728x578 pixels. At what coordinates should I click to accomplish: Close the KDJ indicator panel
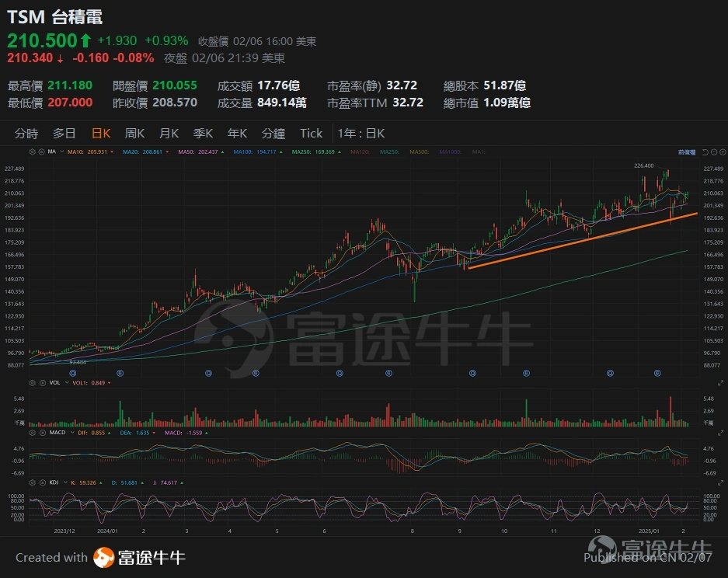43,482
